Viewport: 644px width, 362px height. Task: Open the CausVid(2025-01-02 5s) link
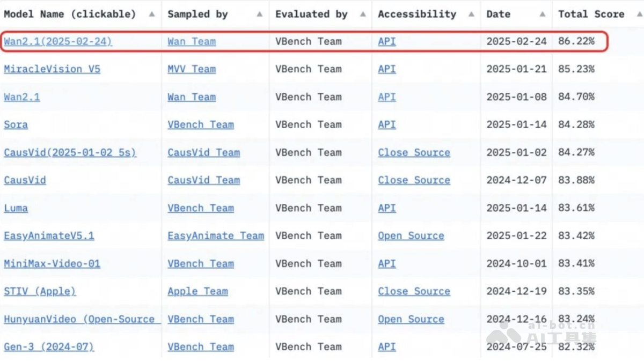point(70,153)
